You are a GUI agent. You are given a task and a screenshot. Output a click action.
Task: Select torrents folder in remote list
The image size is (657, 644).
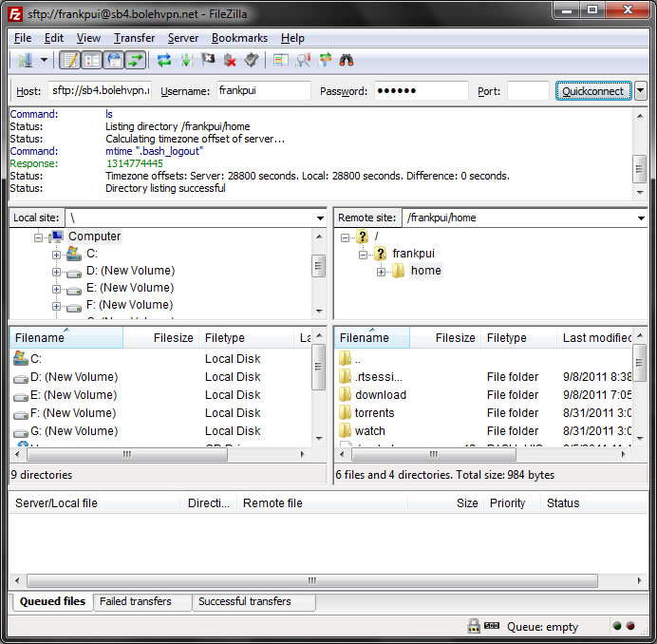[x=374, y=413]
